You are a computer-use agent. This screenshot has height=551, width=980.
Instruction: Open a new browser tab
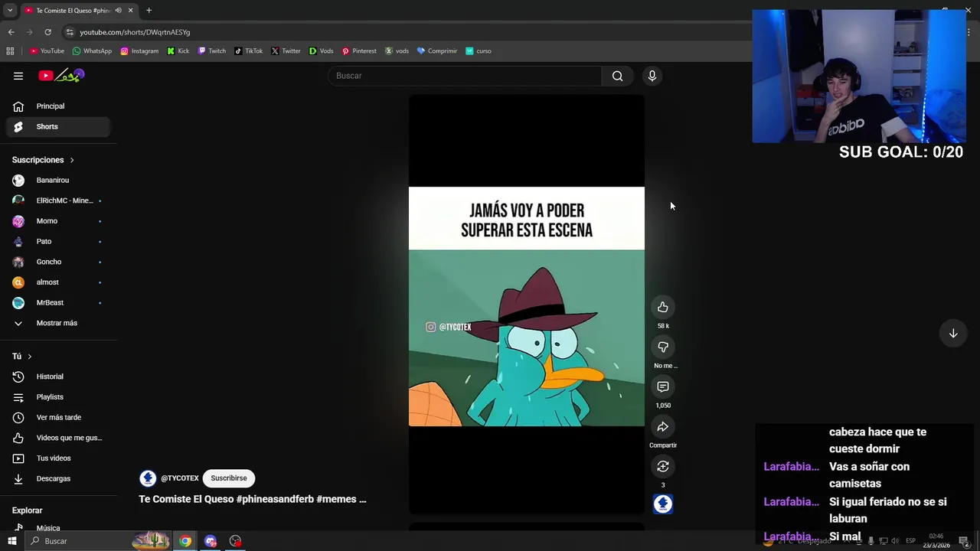(149, 11)
